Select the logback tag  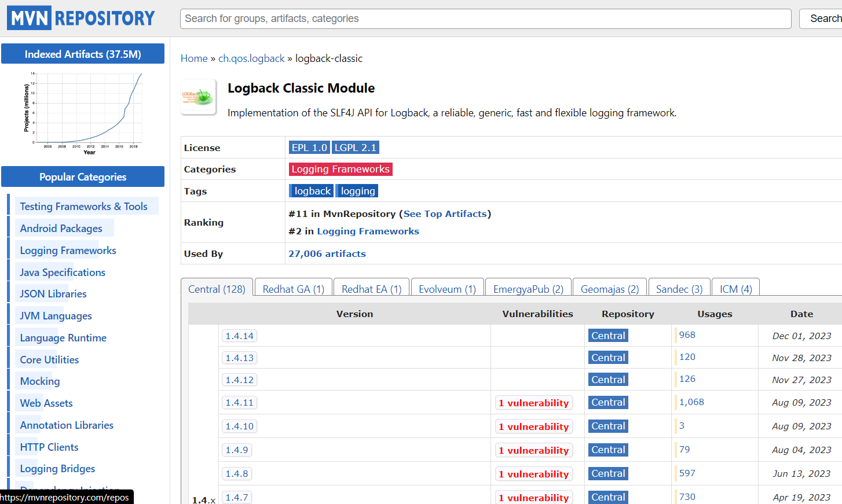point(312,191)
